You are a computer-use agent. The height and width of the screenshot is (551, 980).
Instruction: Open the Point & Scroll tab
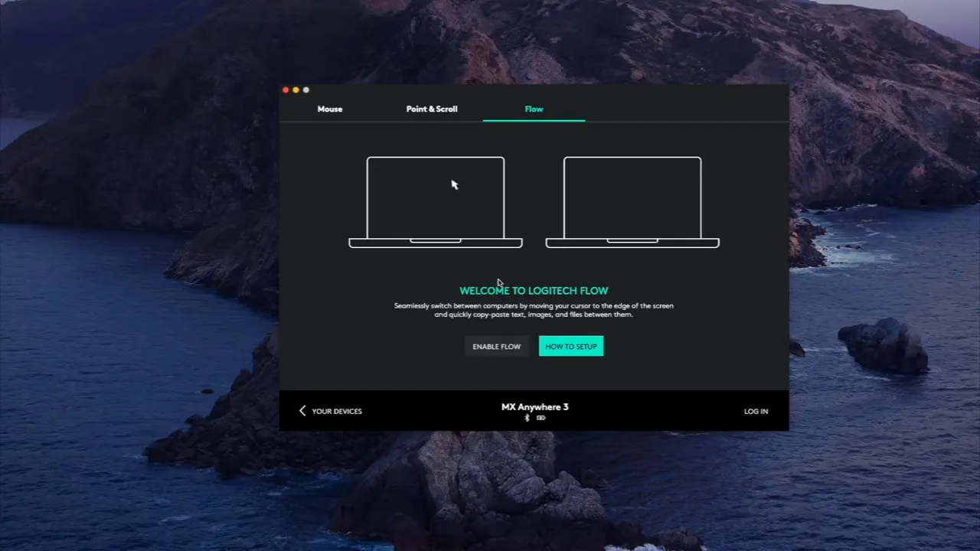432,109
